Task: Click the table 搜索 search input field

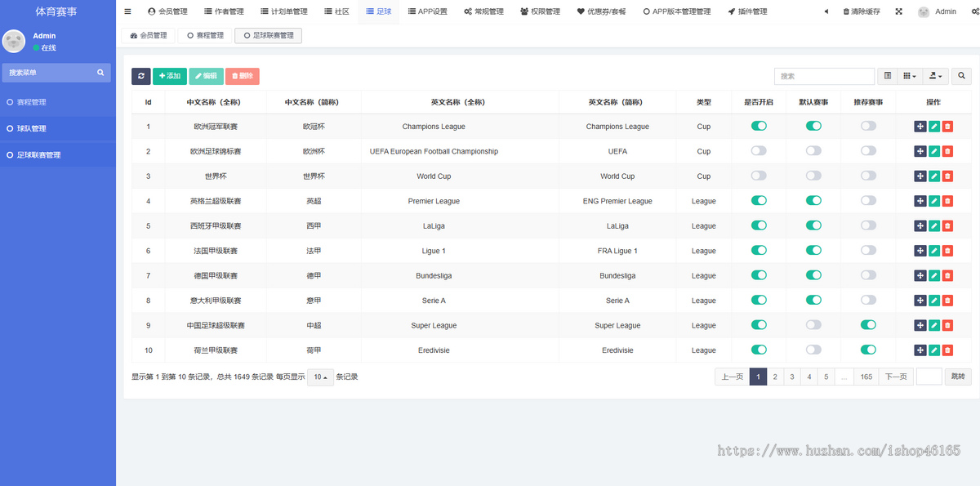Action: point(824,76)
